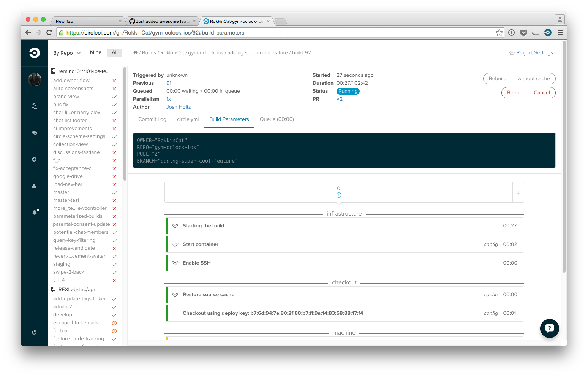Click the Running status badge
The height and width of the screenshot is (376, 588).
click(x=348, y=91)
